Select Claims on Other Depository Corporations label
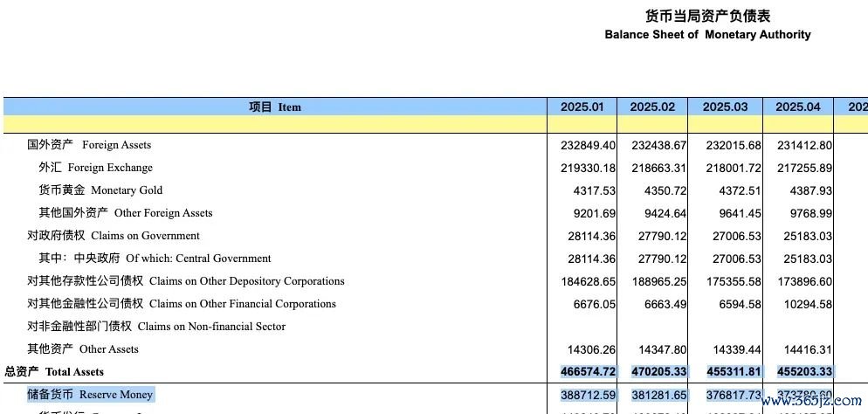The height and width of the screenshot is (414, 868). [186, 281]
